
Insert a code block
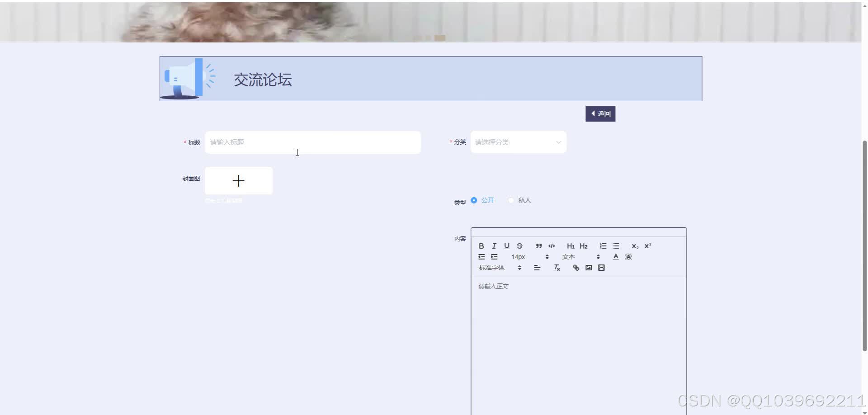(552, 245)
